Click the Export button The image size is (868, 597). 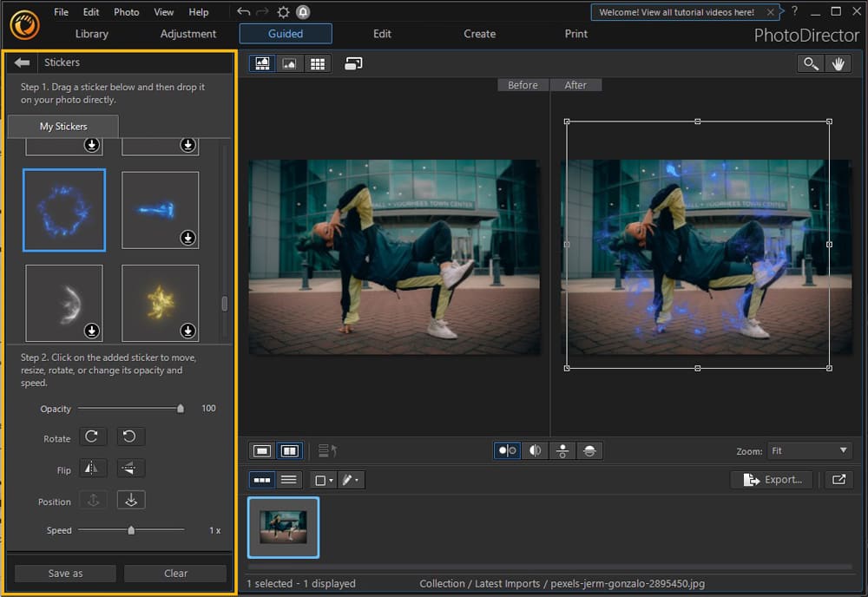771,479
